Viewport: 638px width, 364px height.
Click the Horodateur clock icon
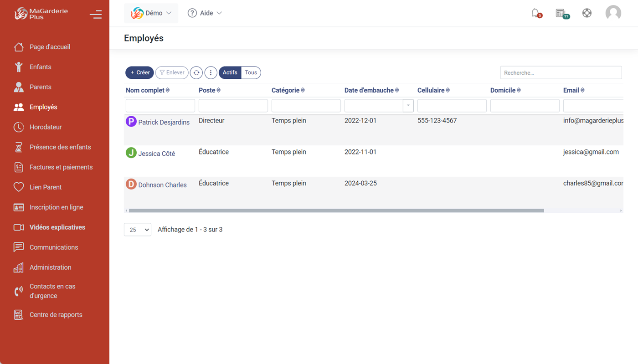(x=19, y=127)
